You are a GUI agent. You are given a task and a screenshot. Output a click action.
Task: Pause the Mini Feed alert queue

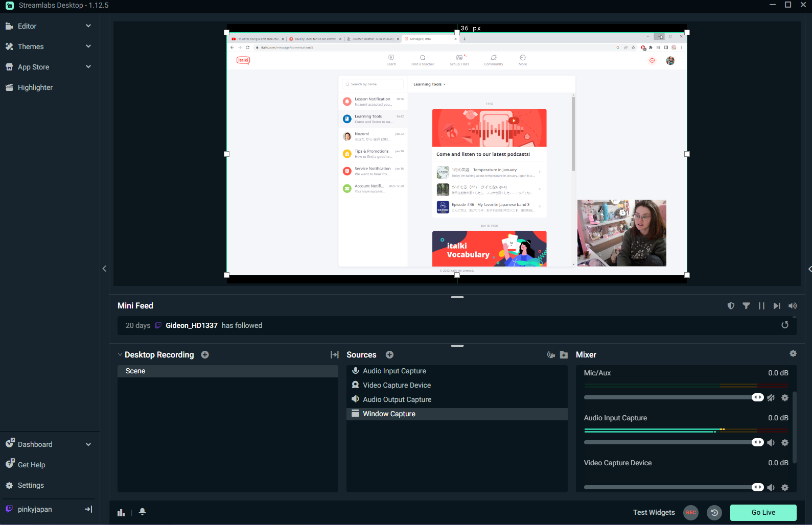tap(762, 306)
